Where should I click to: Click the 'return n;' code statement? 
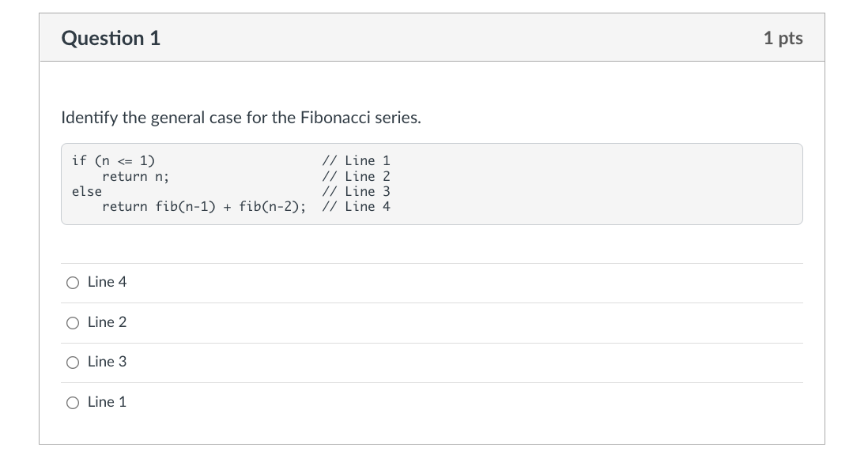pos(135,176)
